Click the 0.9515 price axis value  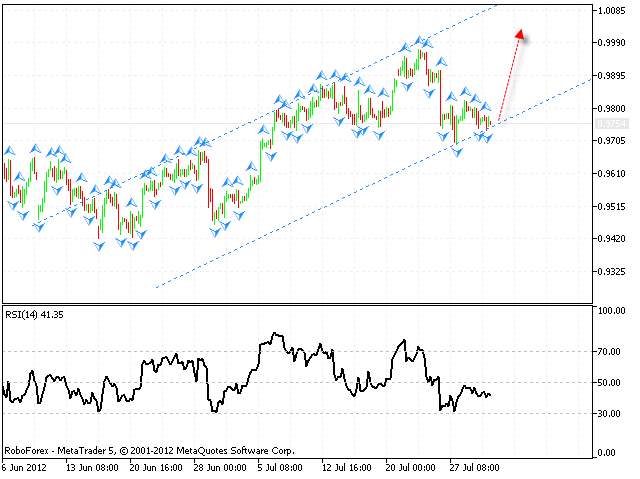tap(611, 206)
